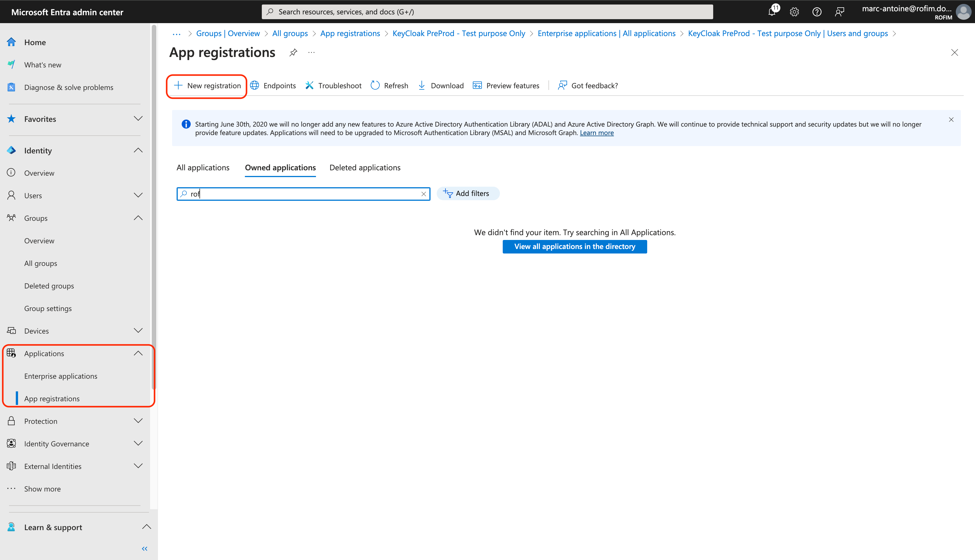Click the Download toolbar button
The image size is (975, 560).
tap(441, 85)
